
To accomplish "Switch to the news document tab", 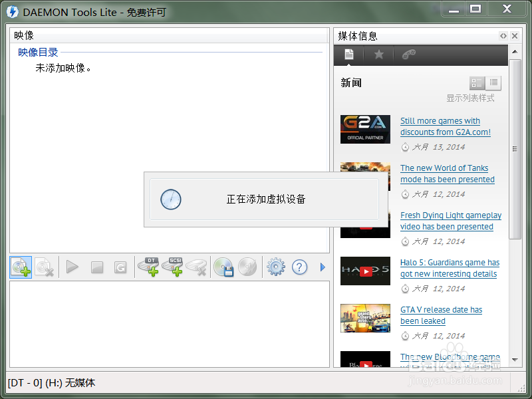I will (348, 55).
